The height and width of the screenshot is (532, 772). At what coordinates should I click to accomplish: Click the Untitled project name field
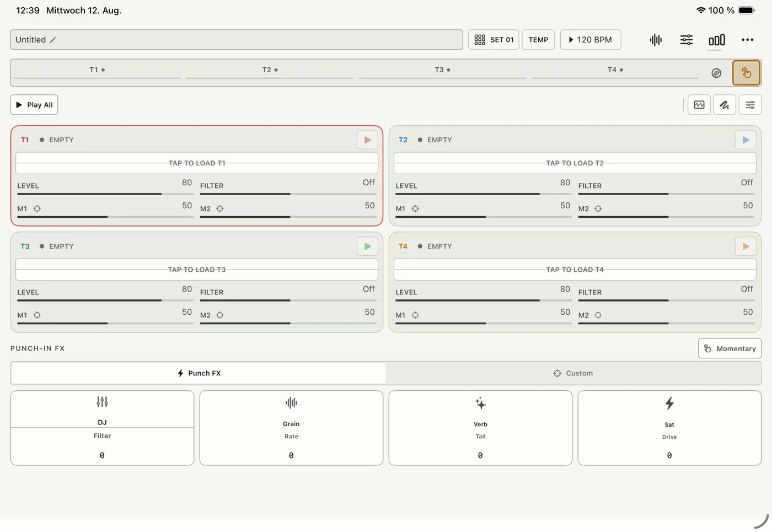point(237,40)
